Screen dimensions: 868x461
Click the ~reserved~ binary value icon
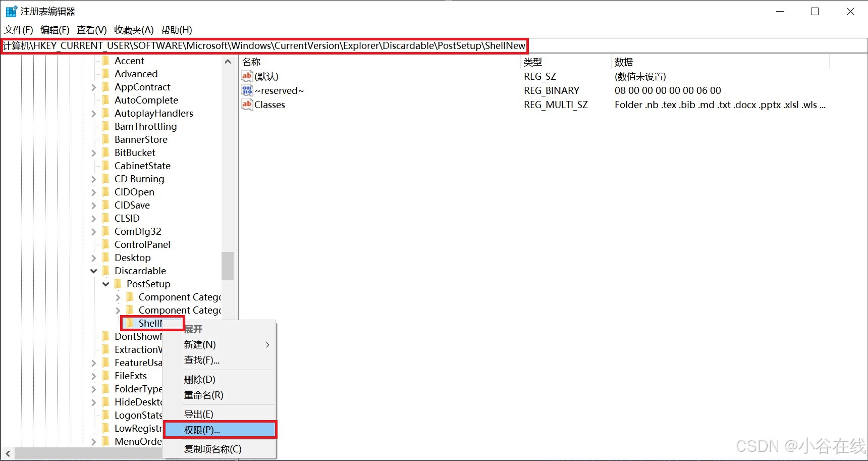point(247,90)
